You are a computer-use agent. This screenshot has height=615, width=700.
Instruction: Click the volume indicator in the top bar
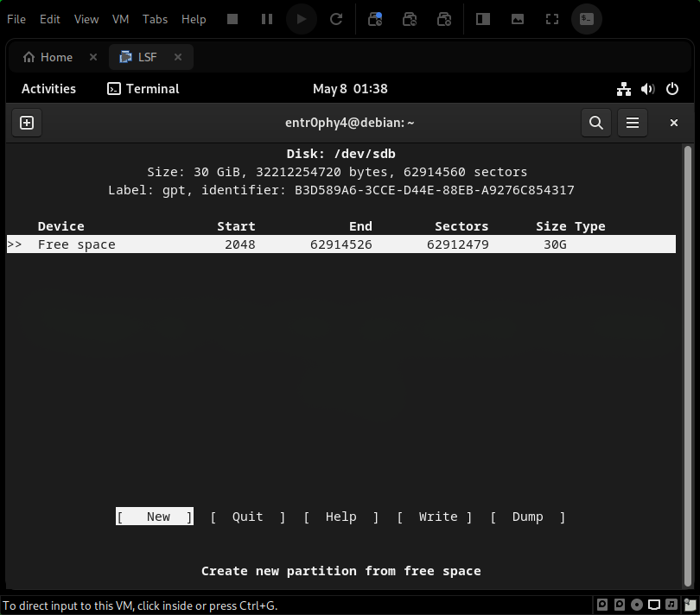pyautogui.click(x=647, y=88)
